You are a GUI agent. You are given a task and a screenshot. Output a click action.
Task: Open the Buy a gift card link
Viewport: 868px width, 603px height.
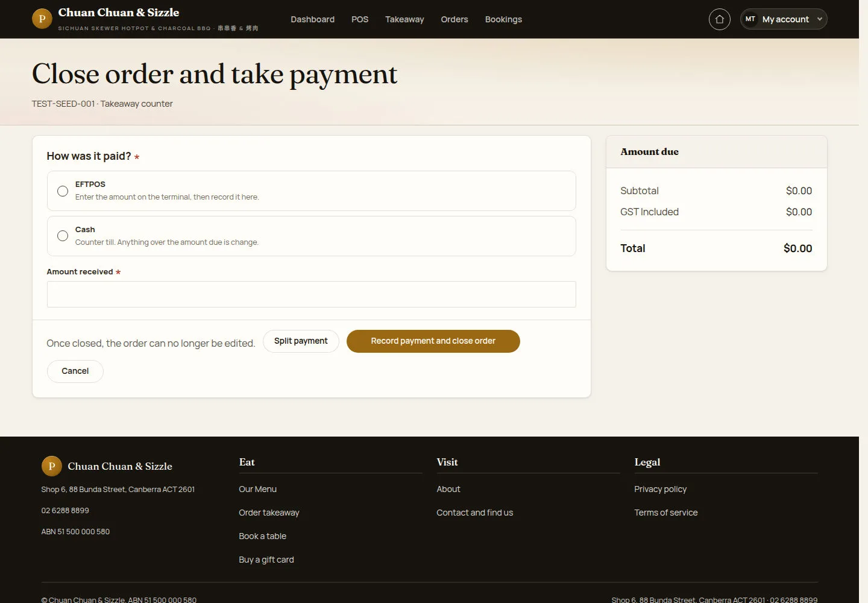tap(266, 560)
